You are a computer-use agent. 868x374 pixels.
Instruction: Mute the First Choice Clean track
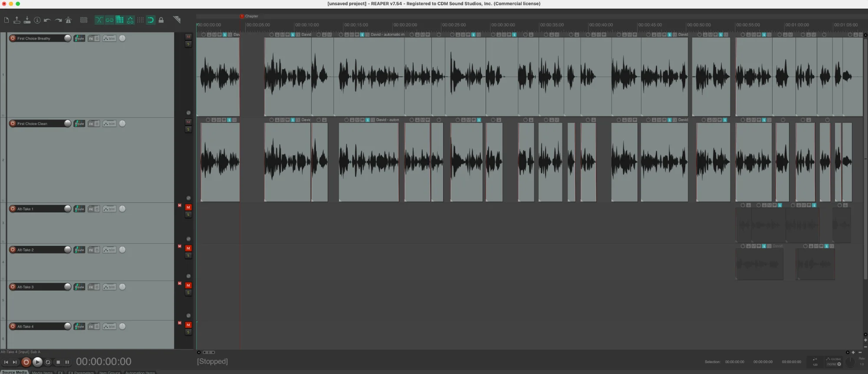pos(188,122)
